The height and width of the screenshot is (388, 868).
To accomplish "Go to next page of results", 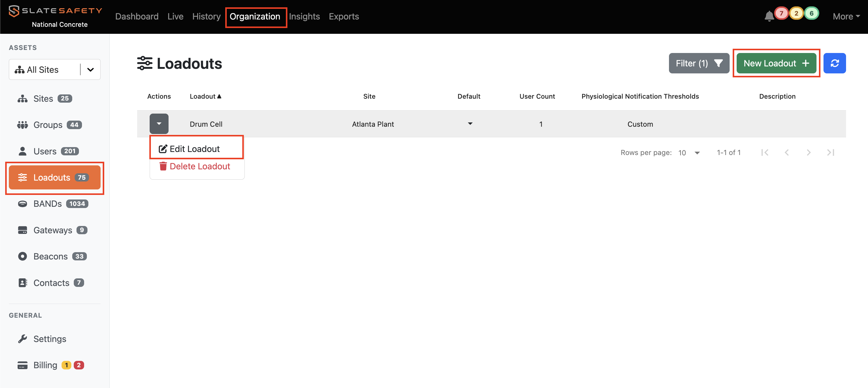I will tap(808, 153).
